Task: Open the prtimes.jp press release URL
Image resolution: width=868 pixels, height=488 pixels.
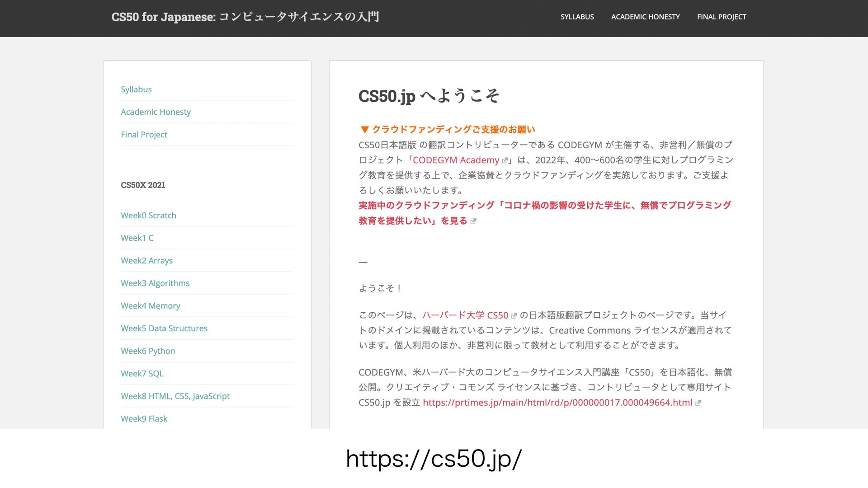Action: pos(557,403)
